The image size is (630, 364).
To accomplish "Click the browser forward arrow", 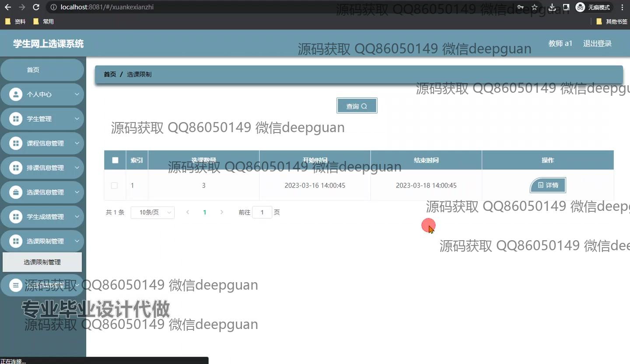I will point(22,7).
